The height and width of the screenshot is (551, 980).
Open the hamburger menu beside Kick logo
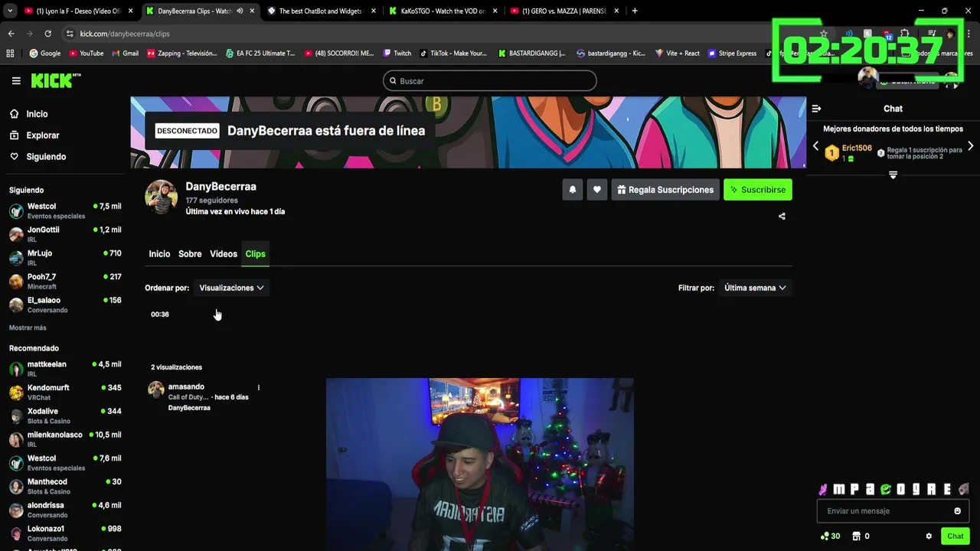pyautogui.click(x=16, y=80)
